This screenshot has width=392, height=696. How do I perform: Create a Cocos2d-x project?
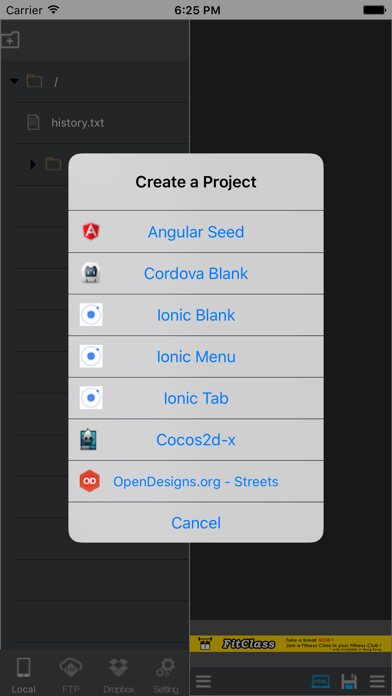(196, 440)
